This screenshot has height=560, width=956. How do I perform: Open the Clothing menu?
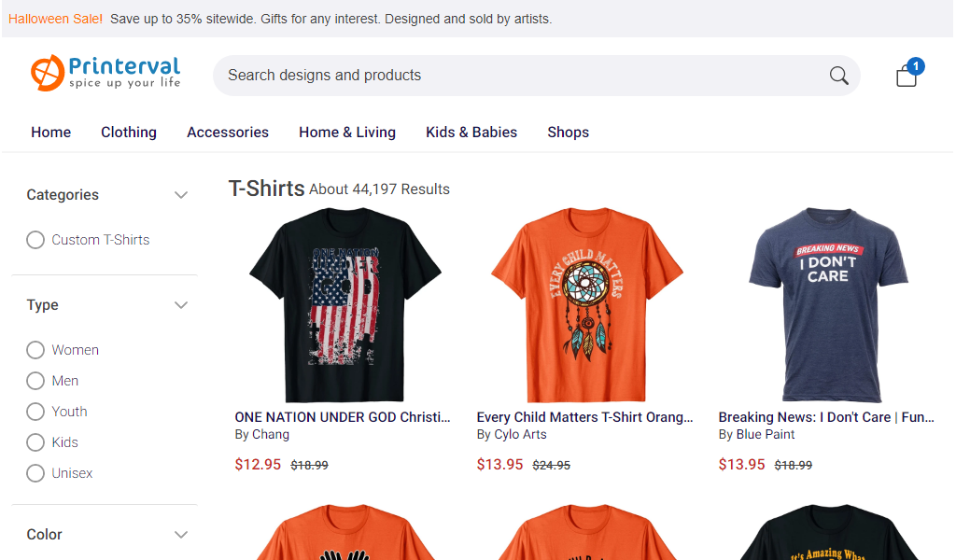129,133
